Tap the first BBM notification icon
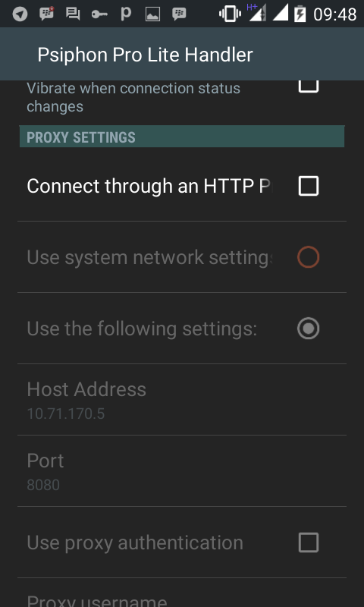364x607 pixels. tap(46, 14)
